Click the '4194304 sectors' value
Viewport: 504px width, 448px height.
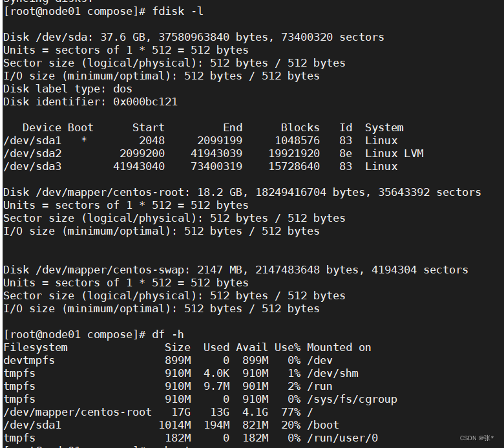pyautogui.click(x=420, y=270)
